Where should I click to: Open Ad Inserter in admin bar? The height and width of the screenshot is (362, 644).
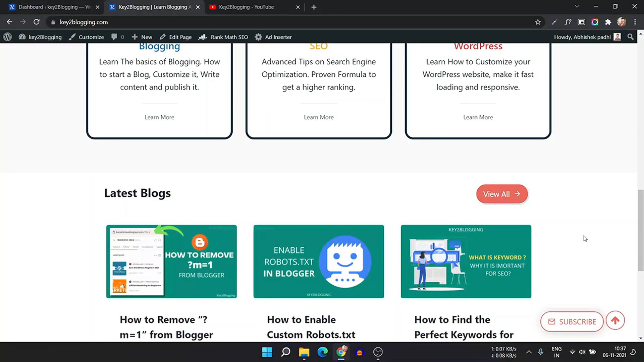point(273,37)
